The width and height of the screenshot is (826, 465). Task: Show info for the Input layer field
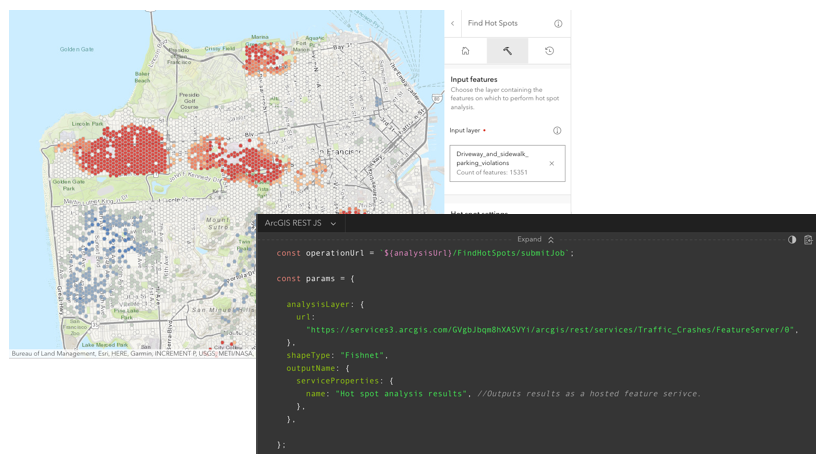(557, 130)
